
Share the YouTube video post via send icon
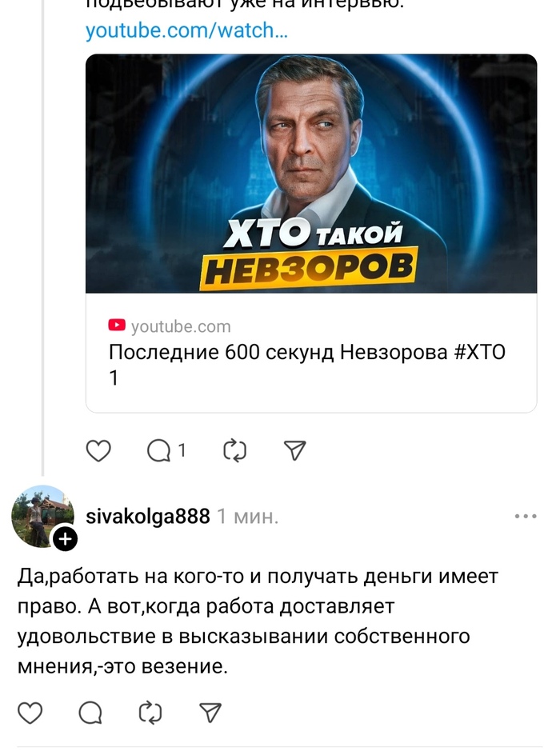(294, 451)
